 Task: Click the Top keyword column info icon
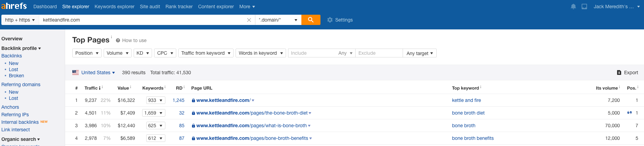click(x=481, y=87)
